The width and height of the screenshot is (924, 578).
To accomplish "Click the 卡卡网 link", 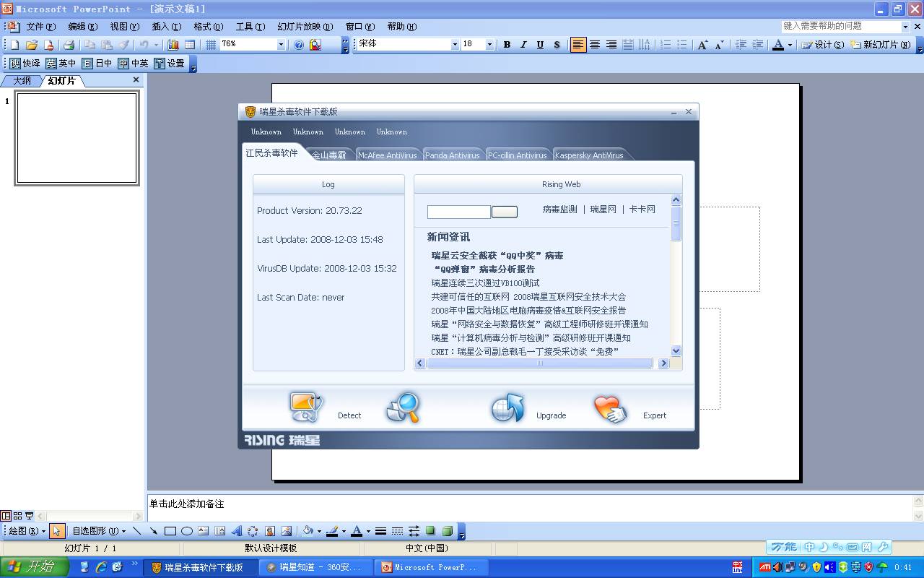I will coord(642,210).
